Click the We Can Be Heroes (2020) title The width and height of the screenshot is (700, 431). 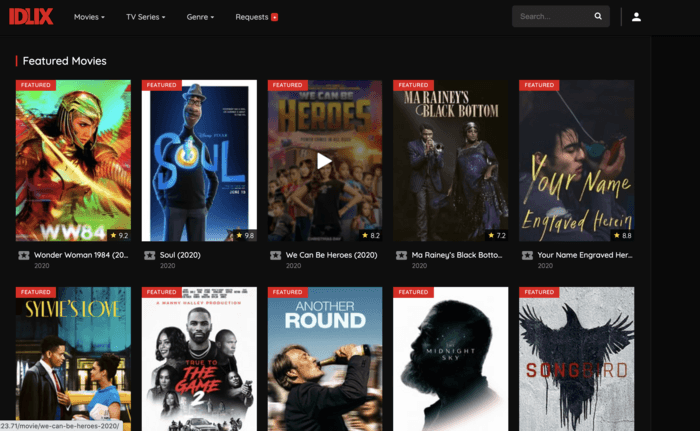[331, 255]
